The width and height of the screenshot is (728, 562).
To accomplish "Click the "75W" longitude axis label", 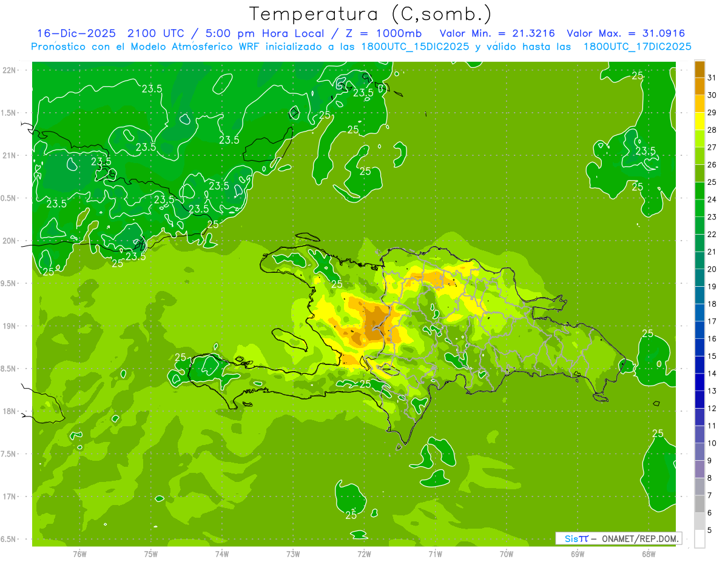I will [x=151, y=554].
